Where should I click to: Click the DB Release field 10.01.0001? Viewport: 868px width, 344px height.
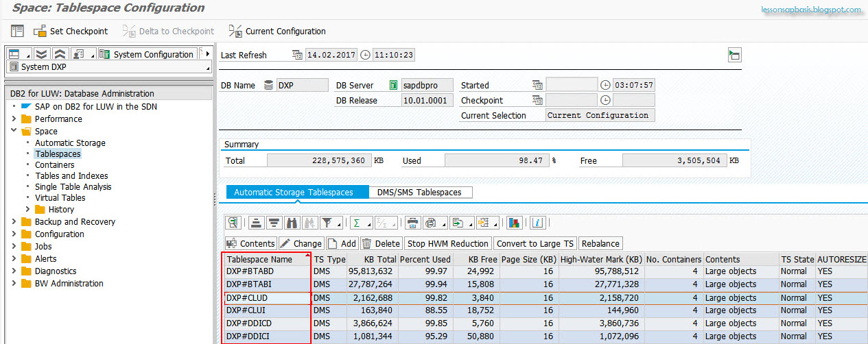coord(428,100)
